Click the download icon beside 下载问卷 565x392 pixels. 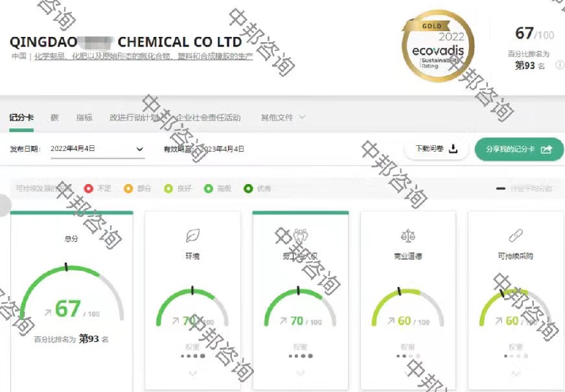[x=454, y=149]
